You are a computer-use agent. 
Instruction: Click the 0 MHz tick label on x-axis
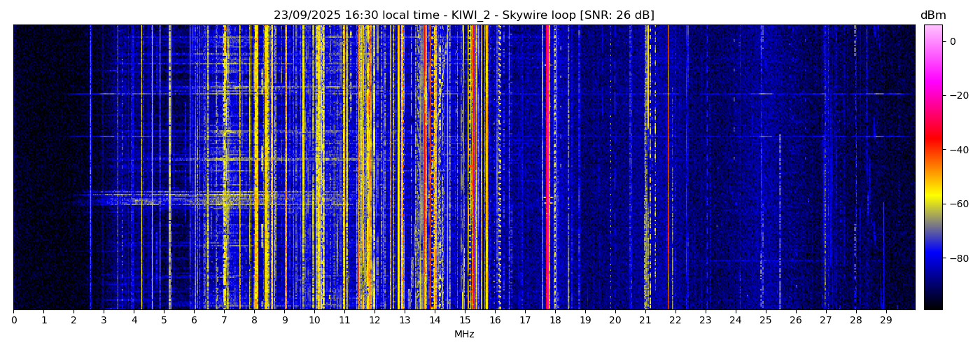click(13, 321)
